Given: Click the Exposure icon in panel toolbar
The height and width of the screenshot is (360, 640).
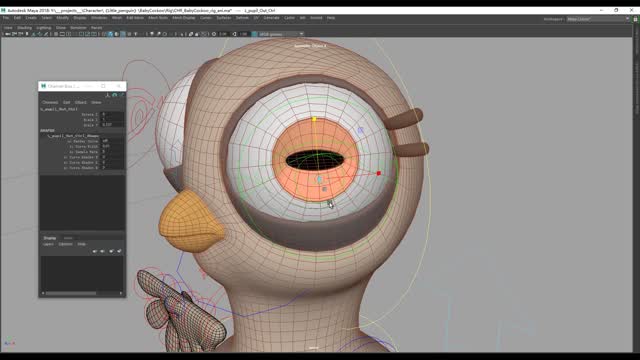Looking at the screenshot, I should tap(213, 34).
